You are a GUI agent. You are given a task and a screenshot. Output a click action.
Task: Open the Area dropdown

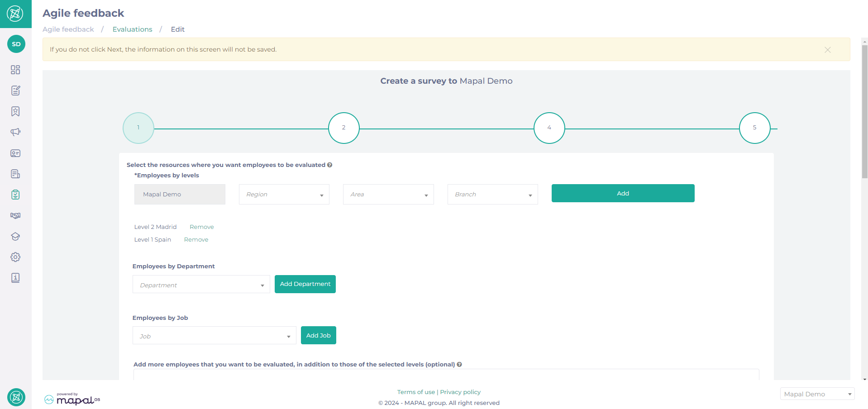click(388, 194)
